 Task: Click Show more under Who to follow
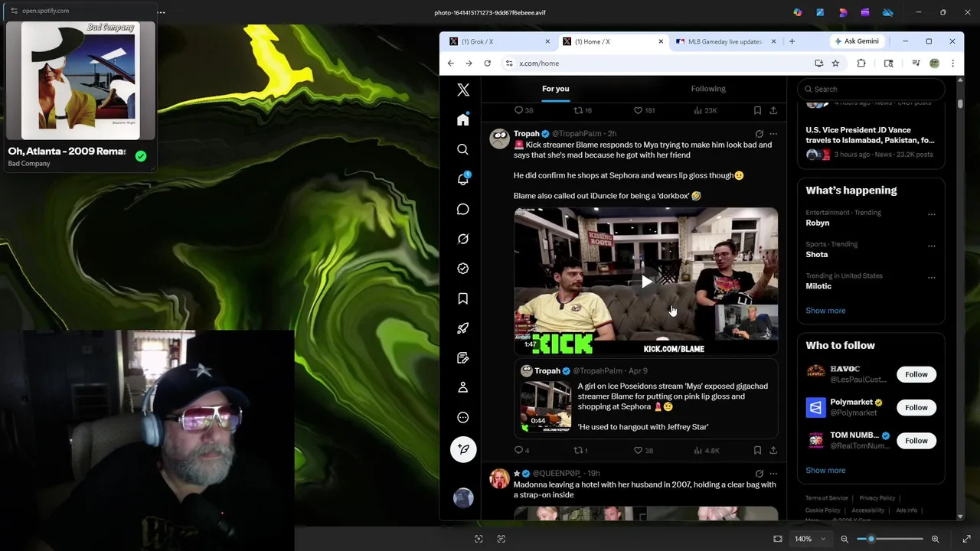coord(825,471)
